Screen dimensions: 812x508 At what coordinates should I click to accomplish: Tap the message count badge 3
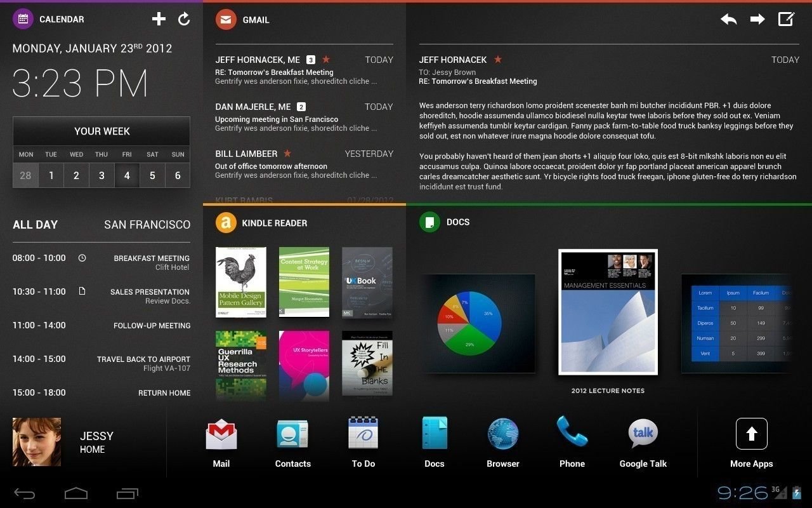coord(311,60)
